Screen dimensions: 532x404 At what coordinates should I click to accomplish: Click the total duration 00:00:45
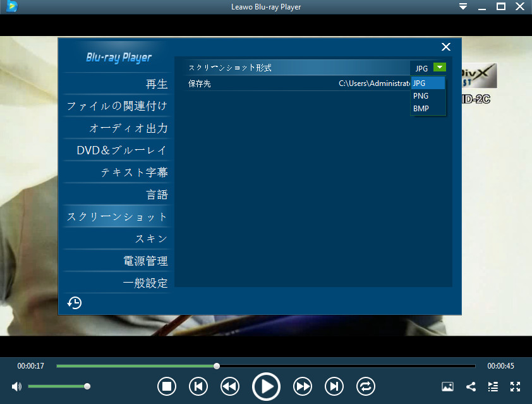500,366
